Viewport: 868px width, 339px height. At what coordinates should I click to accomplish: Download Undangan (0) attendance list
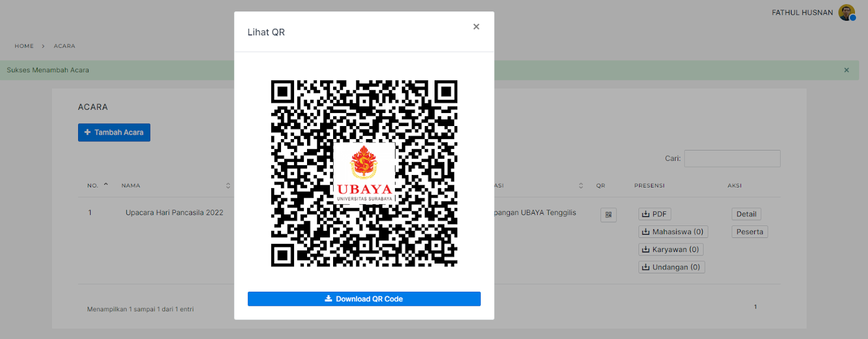pos(671,267)
